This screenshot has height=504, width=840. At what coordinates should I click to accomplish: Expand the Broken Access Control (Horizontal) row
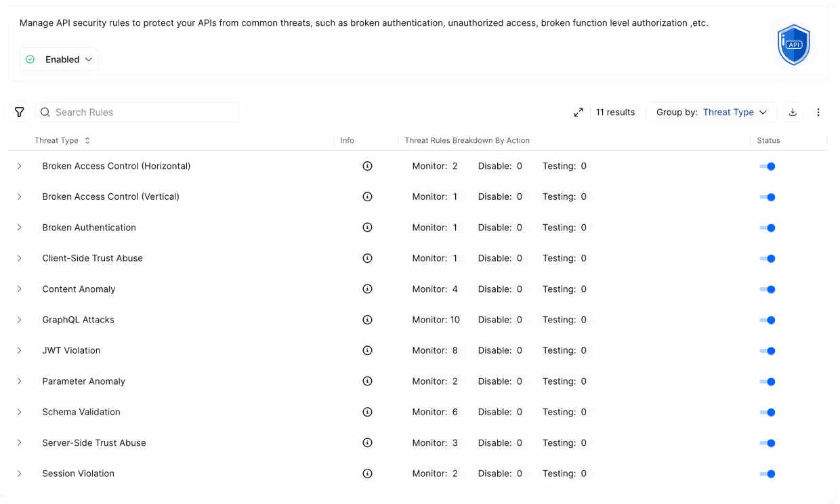tap(20, 165)
